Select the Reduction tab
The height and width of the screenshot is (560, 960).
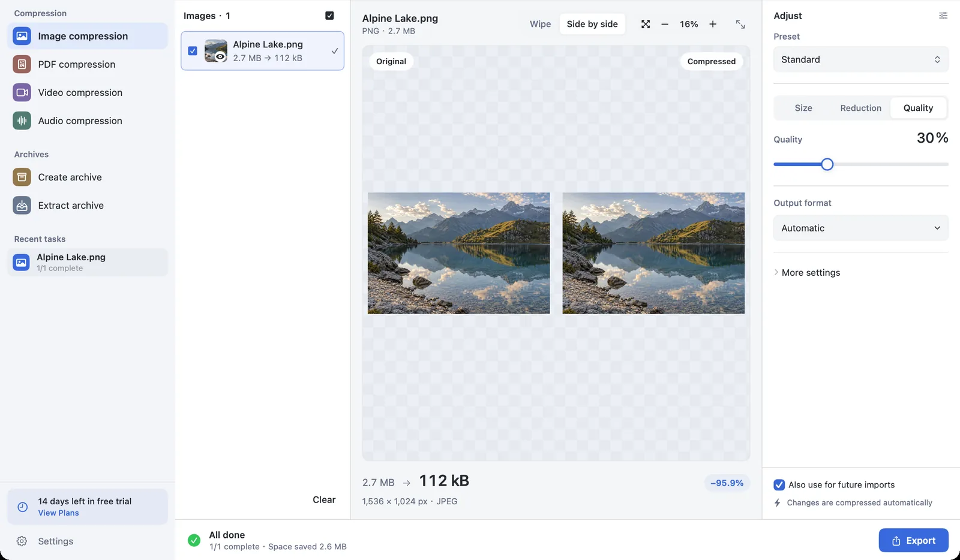860,108
